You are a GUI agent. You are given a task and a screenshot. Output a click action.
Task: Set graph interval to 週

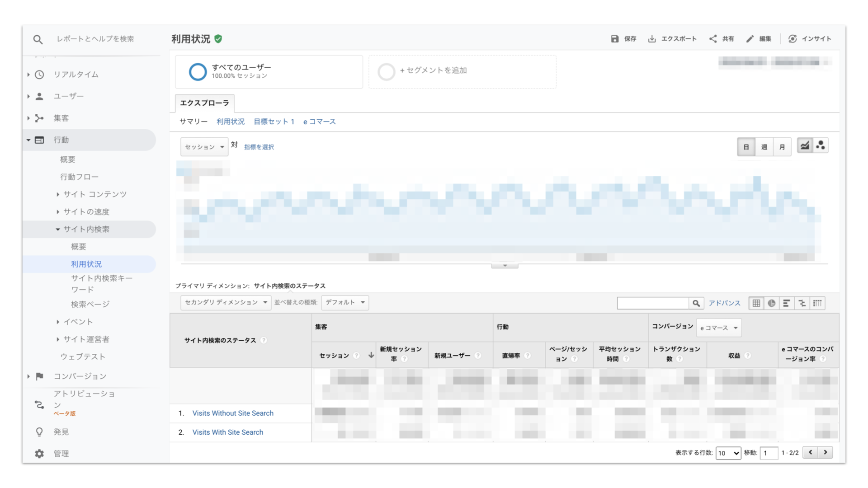coord(764,147)
